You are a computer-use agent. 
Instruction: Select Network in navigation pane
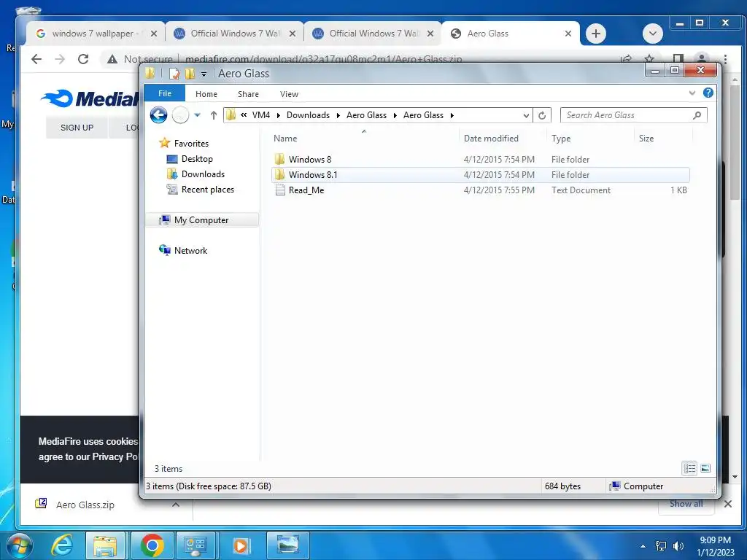(x=190, y=251)
